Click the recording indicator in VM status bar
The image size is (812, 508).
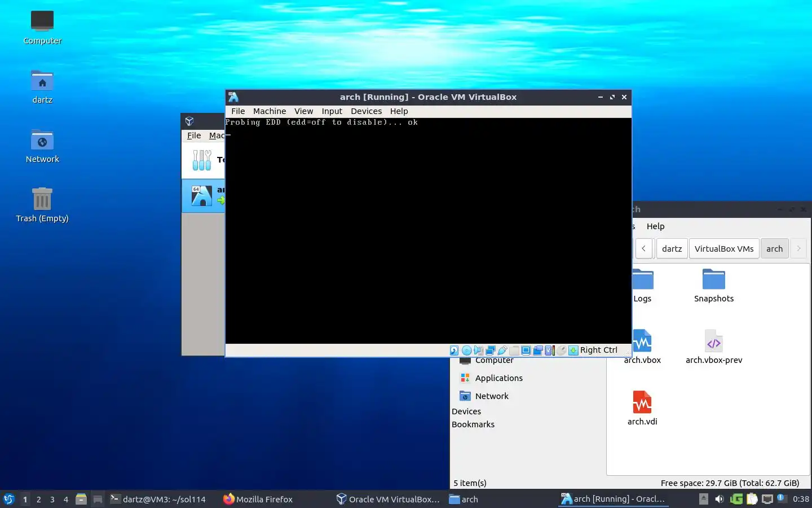tap(538, 350)
